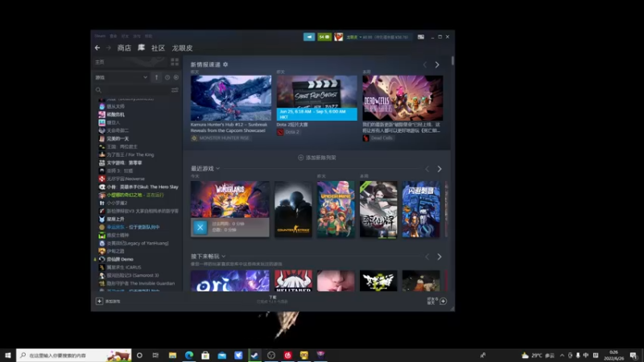
Task: Show previous recent games page
Action: (427, 169)
